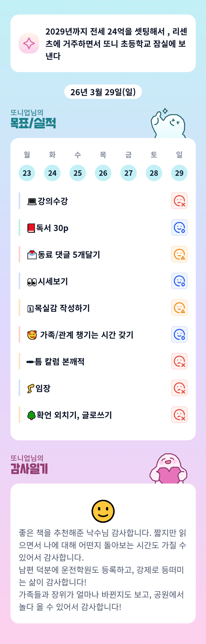Click the neutral face status for 목실감 작성하기
Viewport: 206px width, 644px height.
point(179,308)
